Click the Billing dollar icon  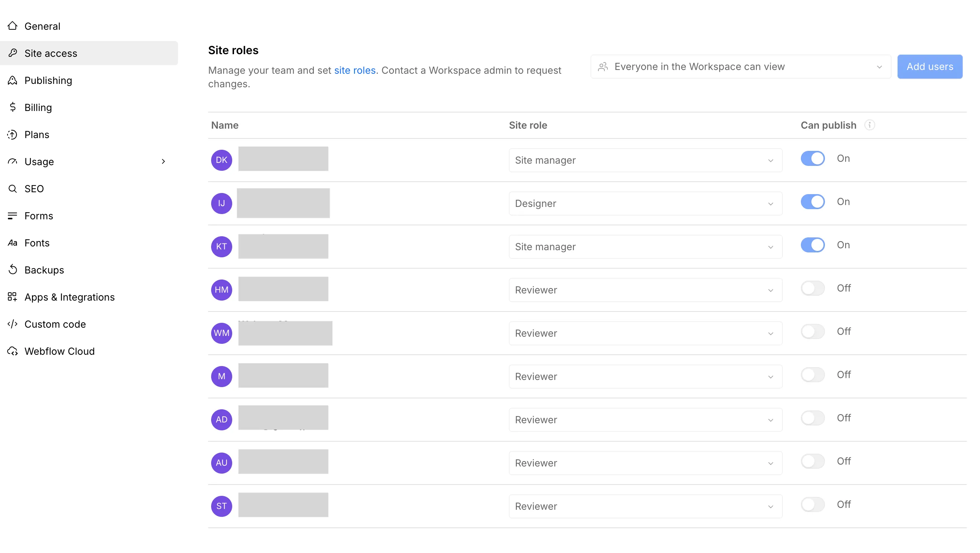coord(12,107)
